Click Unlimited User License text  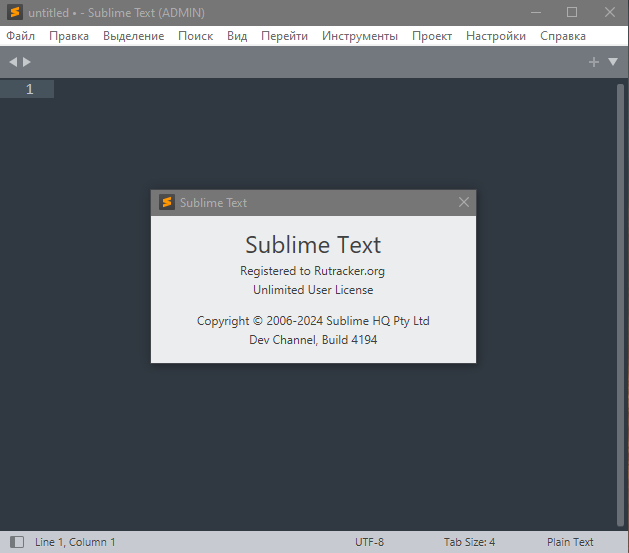click(313, 290)
